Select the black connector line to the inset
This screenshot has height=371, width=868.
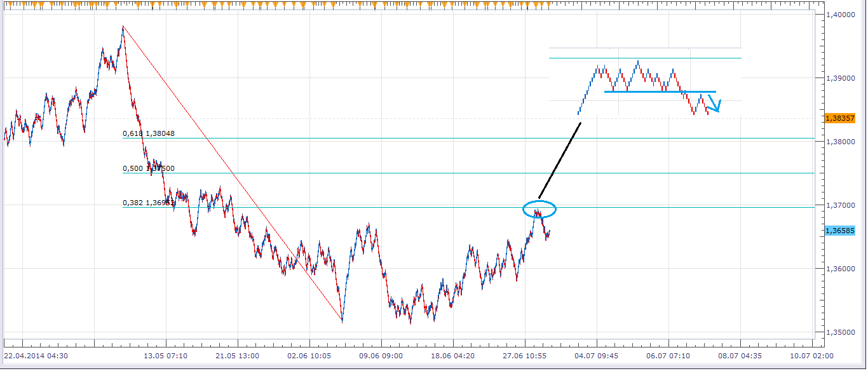[559, 160]
